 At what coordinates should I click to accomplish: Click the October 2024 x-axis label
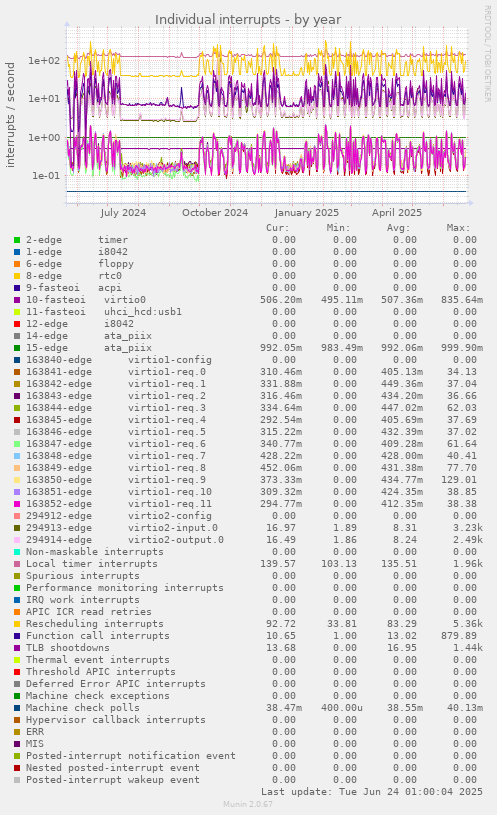point(215,213)
